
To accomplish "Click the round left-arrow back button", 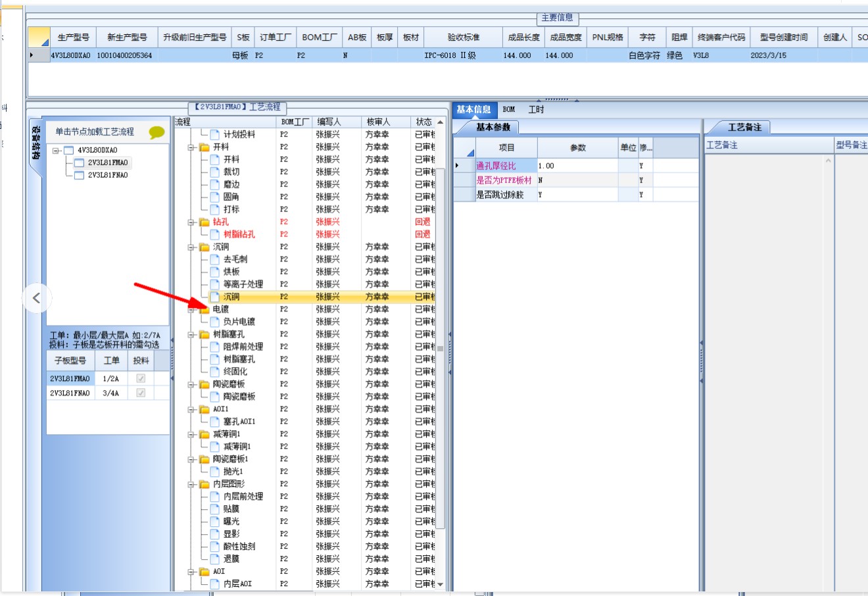I will (x=36, y=298).
